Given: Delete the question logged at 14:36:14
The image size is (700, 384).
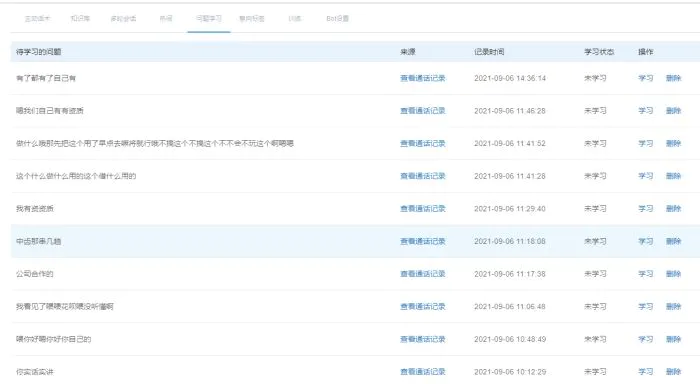Looking at the screenshot, I should 674,78.
